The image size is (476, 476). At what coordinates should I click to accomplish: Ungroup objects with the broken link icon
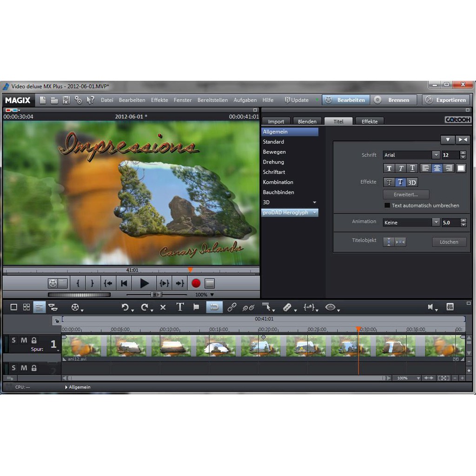pyautogui.click(x=248, y=308)
